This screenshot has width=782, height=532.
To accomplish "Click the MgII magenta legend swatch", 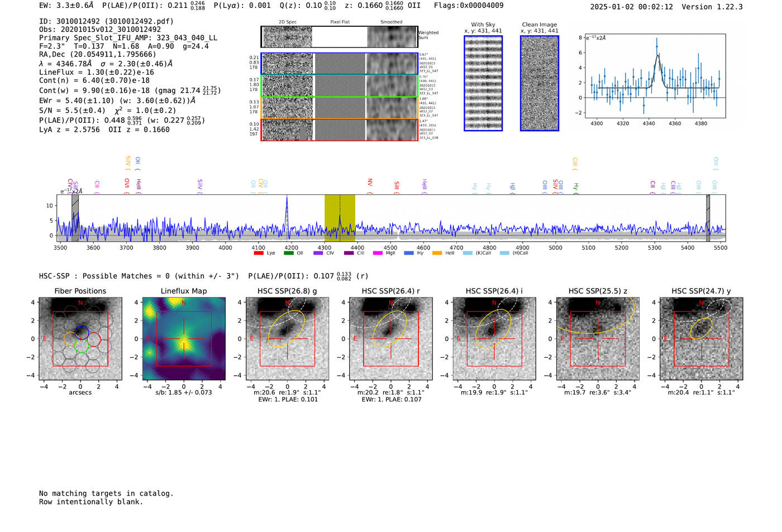I will (378, 253).
